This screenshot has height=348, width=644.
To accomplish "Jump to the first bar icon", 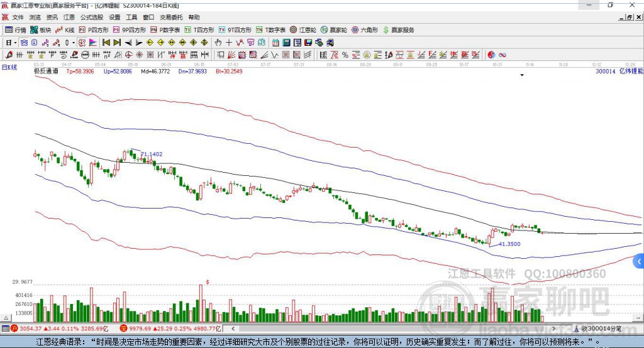I will coord(106,43).
